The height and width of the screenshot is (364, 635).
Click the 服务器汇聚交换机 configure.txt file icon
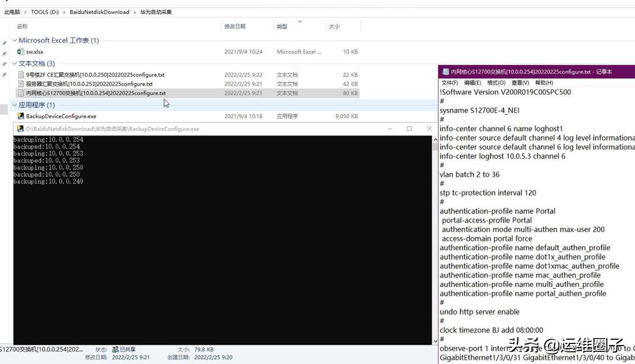[21, 84]
